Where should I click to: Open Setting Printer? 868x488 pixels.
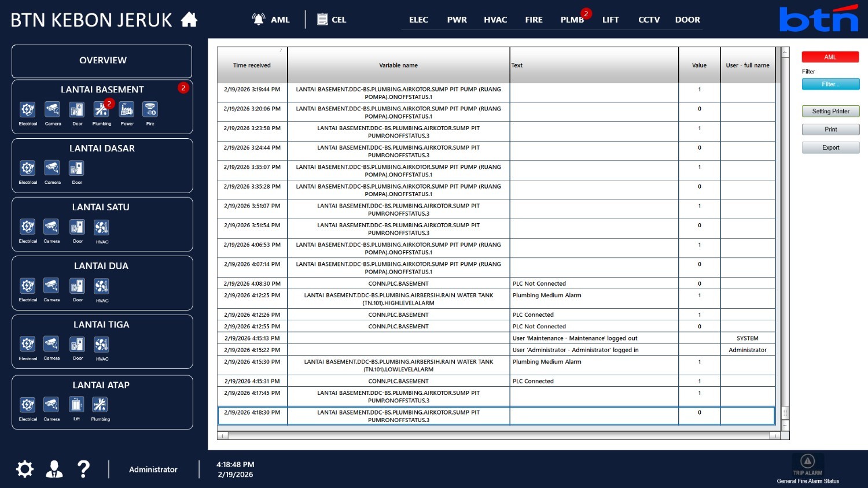click(830, 111)
